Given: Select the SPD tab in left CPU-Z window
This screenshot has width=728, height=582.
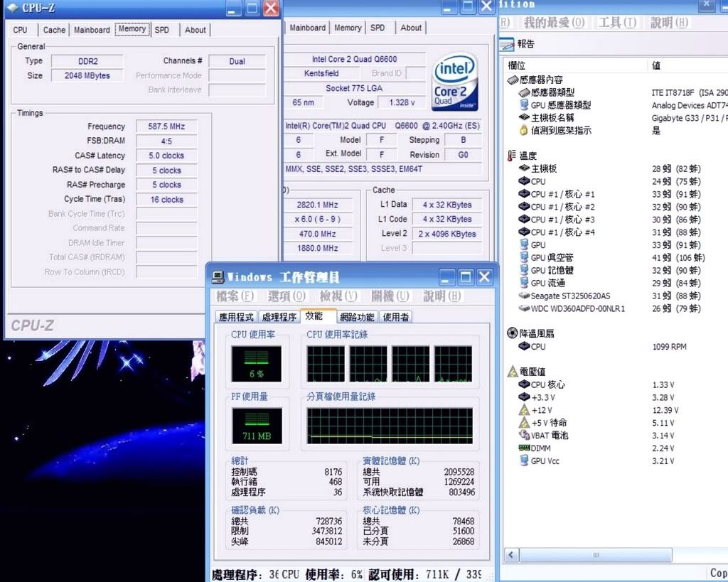Looking at the screenshot, I should click(x=162, y=30).
